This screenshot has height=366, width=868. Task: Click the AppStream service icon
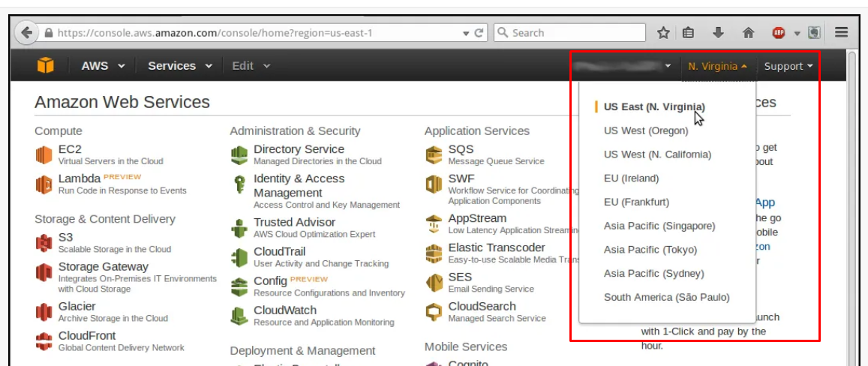click(434, 224)
